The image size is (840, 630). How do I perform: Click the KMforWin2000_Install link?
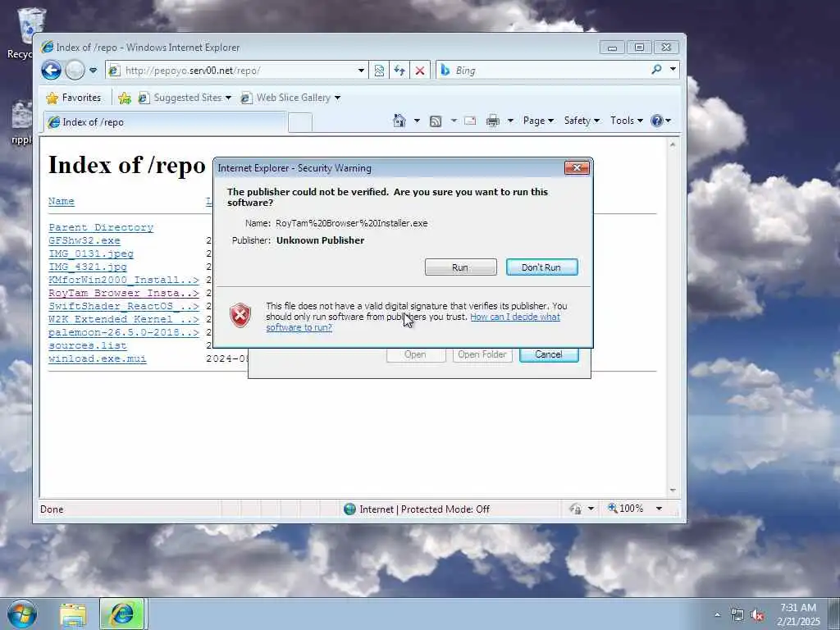click(x=124, y=281)
